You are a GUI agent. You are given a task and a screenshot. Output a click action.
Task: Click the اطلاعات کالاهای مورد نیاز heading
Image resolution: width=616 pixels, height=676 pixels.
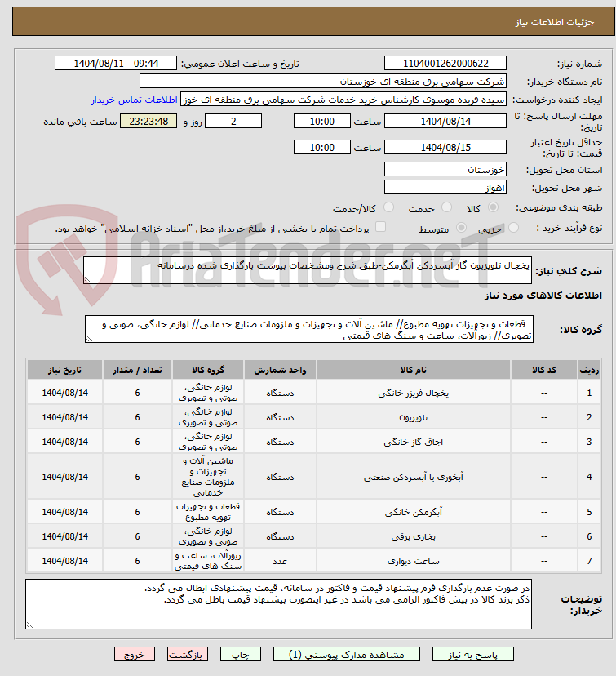[x=543, y=296]
